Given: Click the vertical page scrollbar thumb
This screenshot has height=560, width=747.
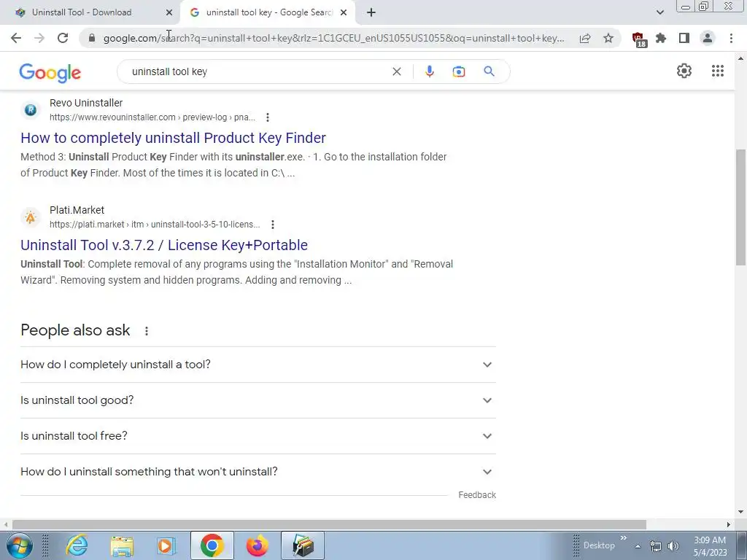Looking at the screenshot, I should (x=740, y=208).
